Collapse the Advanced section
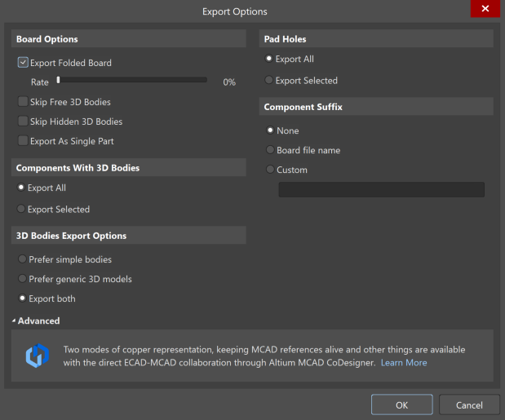Viewport: 505px width, 420px height. point(14,321)
